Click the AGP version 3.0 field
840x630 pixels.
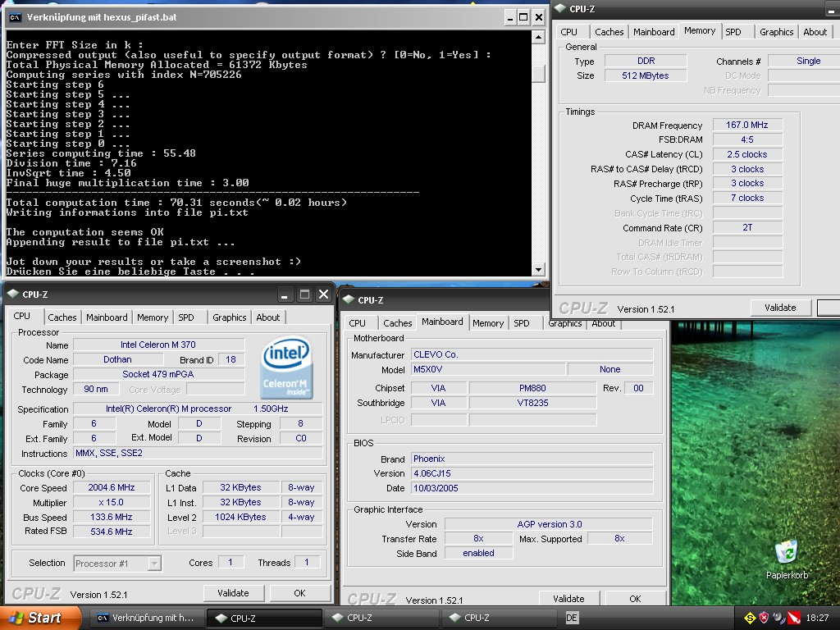tap(549, 524)
